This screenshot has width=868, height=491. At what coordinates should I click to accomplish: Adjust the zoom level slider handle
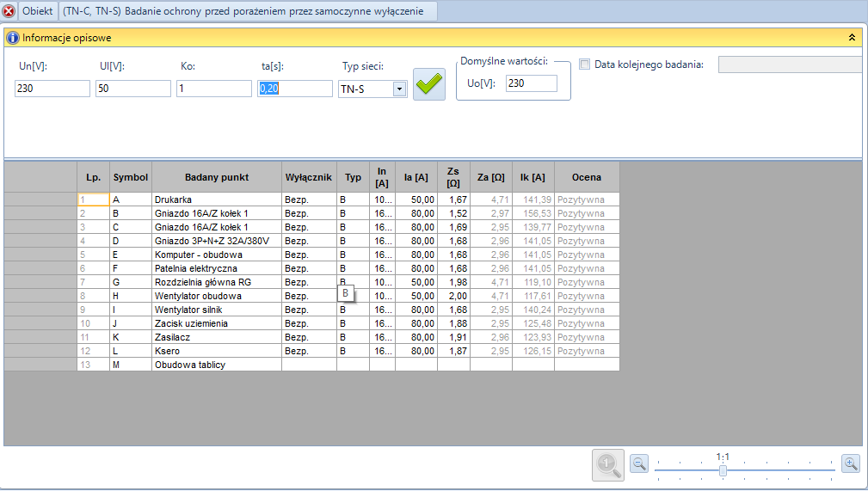[x=723, y=470]
